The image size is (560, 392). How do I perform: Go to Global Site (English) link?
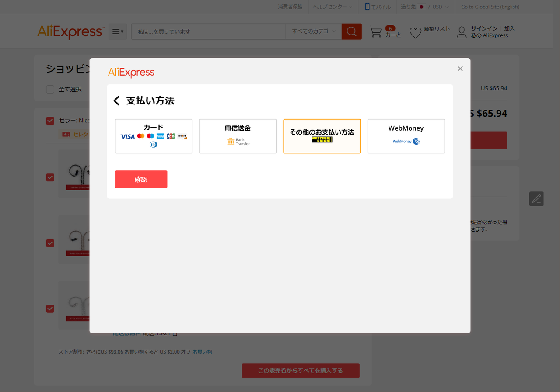pyautogui.click(x=490, y=7)
